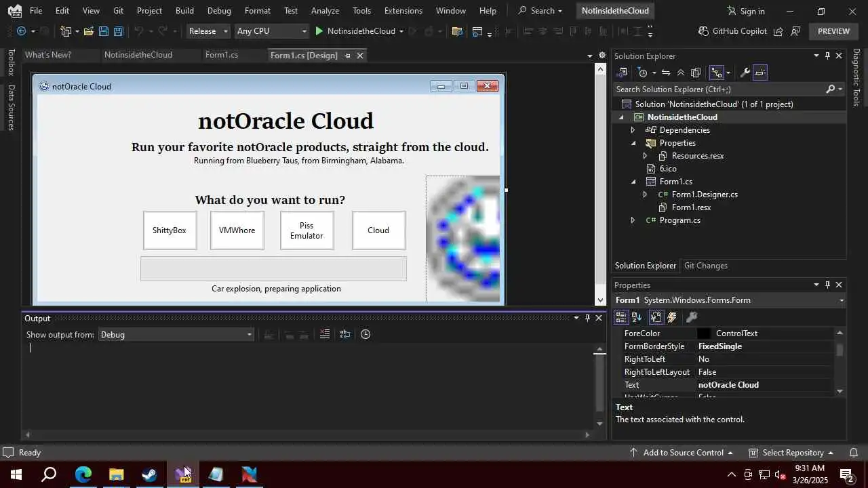
Task: Toggle the file nesting icon in Solution Explorer
Action: point(716,73)
